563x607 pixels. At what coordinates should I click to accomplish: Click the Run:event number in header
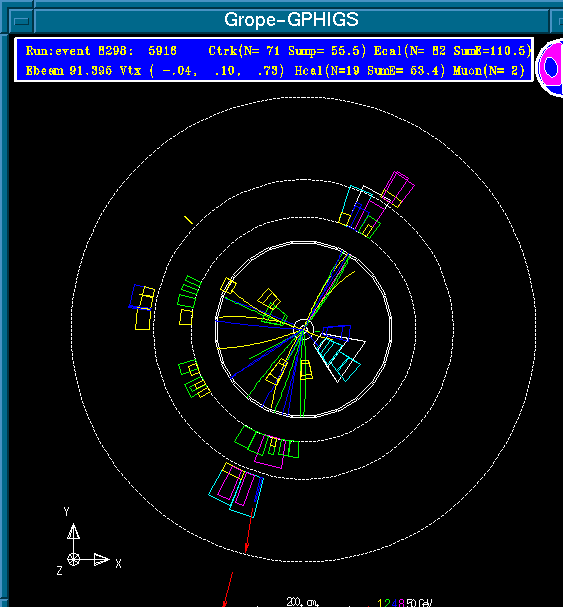[x=101, y=51]
